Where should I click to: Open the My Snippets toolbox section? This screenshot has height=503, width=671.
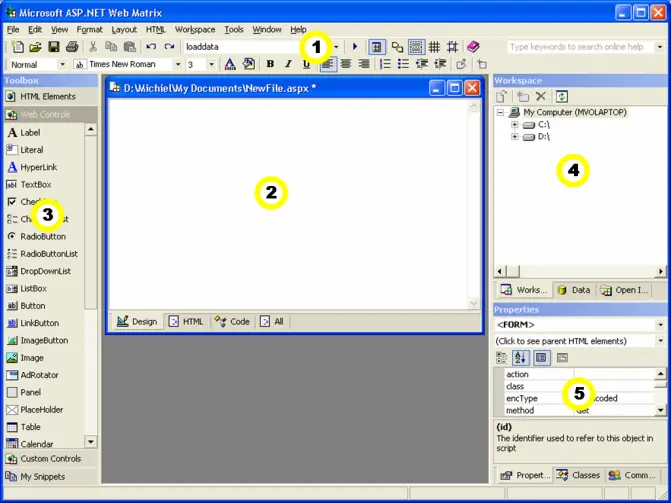click(50, 476)
